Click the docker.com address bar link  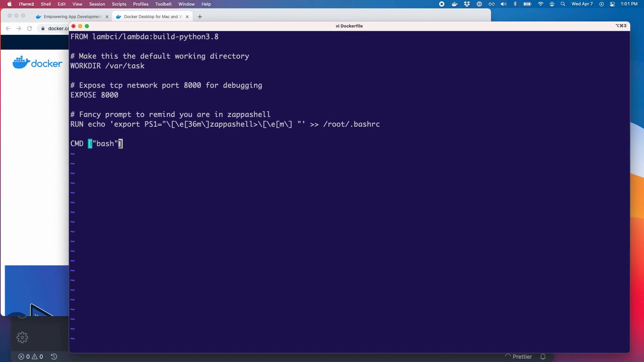click(x=57, y=28)
